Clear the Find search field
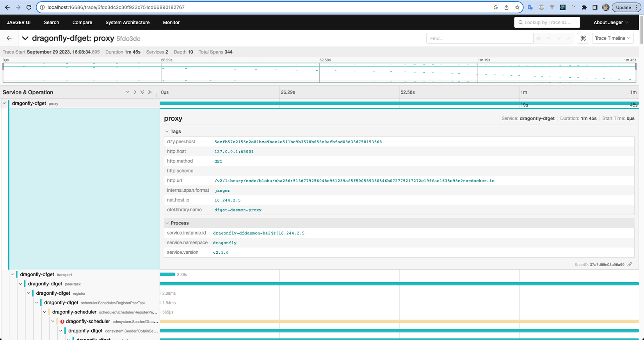Image resolution: width=644 pixels, height=340 pixels. [x=569, y=38]
